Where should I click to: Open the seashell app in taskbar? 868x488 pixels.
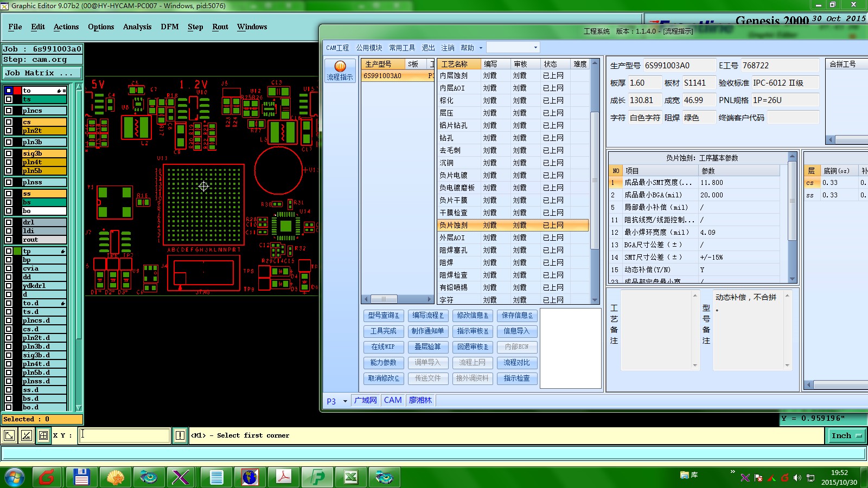(115, 477)
